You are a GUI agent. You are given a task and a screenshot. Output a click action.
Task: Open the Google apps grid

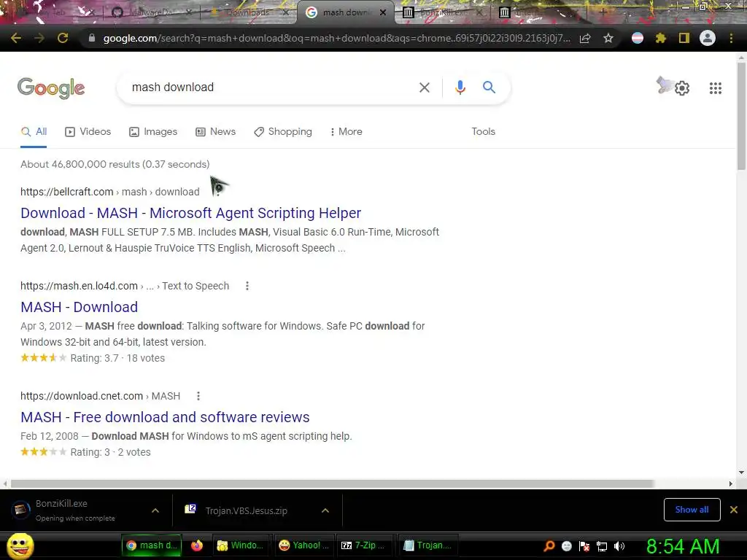click(x=715, y=88)
